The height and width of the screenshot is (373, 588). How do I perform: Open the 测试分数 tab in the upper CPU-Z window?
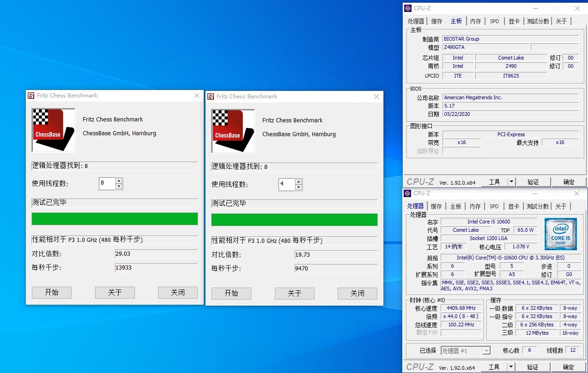coord(538,21)
